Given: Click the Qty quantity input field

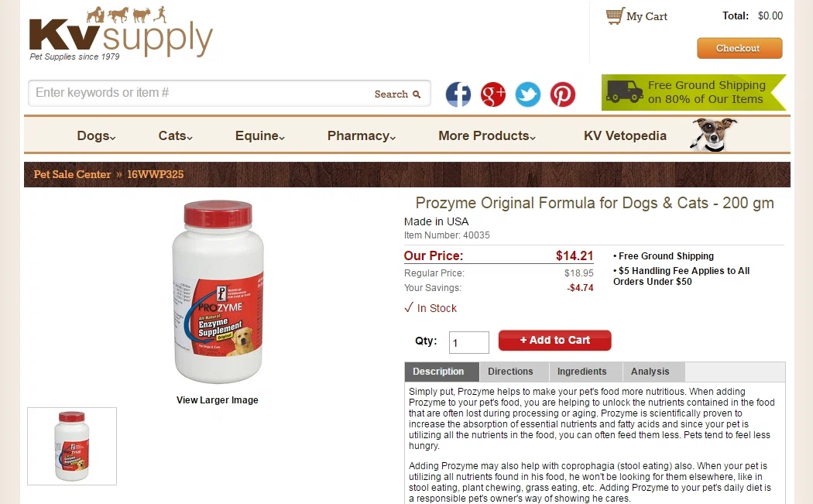Looking at the screenshot, I should point(468,343).
